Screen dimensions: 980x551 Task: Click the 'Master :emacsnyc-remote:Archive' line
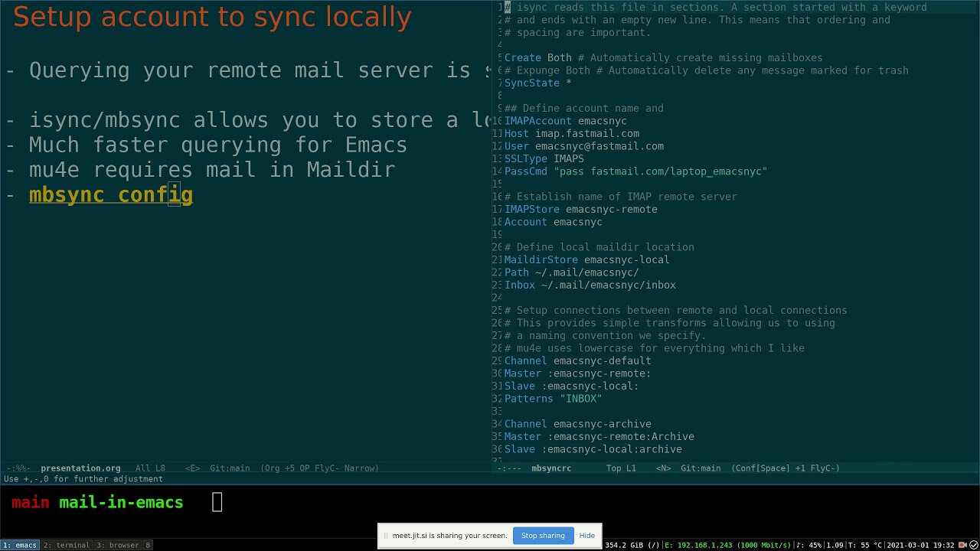pyautogui.click(x=599, y=436)
